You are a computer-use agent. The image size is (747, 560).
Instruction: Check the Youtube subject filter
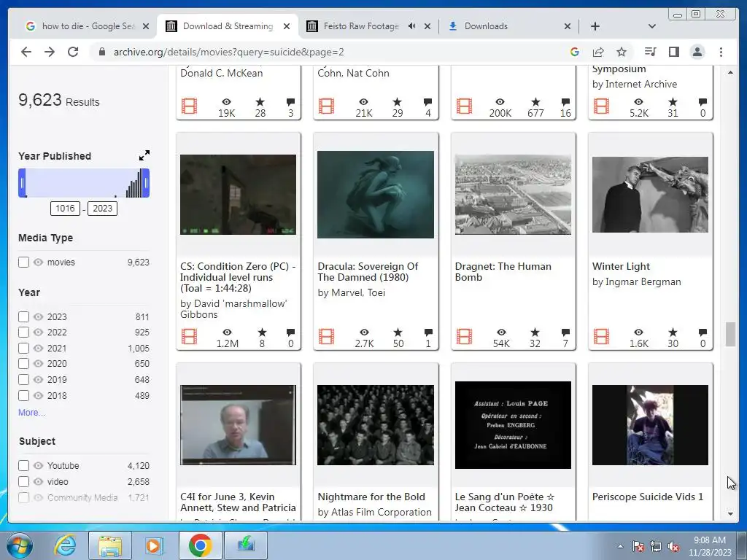coord(23,465)
